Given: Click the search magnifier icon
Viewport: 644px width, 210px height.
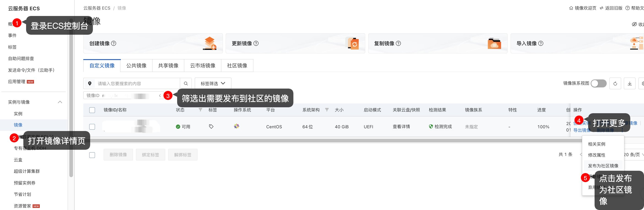Looking at the screenshot, I should (186, 84).
